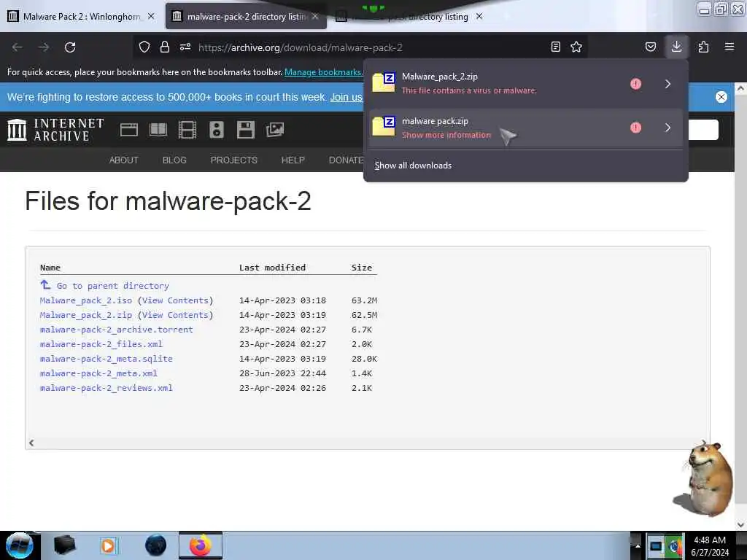Click the taskbar clock showing 4:48 AM
747x560 pixels.
click(710, 545)
